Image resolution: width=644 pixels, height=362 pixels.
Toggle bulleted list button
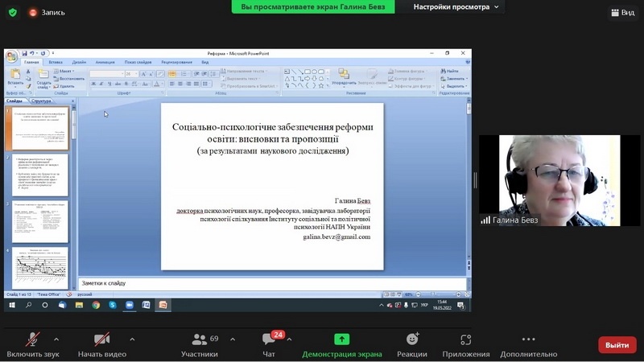coord(172,74)
